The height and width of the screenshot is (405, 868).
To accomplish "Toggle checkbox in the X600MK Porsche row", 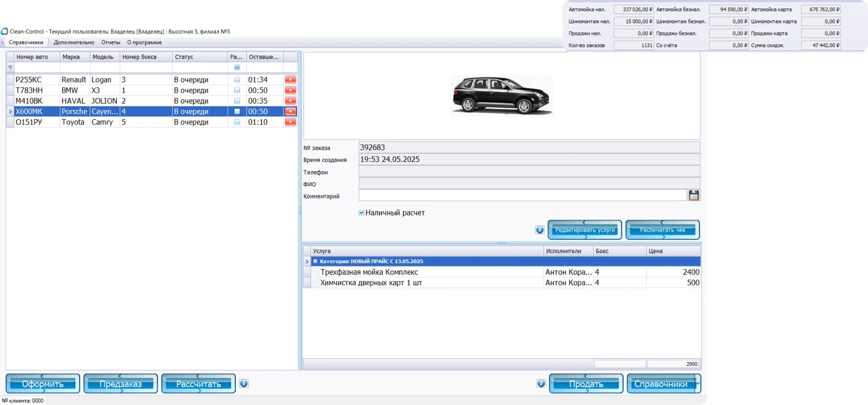I will click(x=237, y=111).
